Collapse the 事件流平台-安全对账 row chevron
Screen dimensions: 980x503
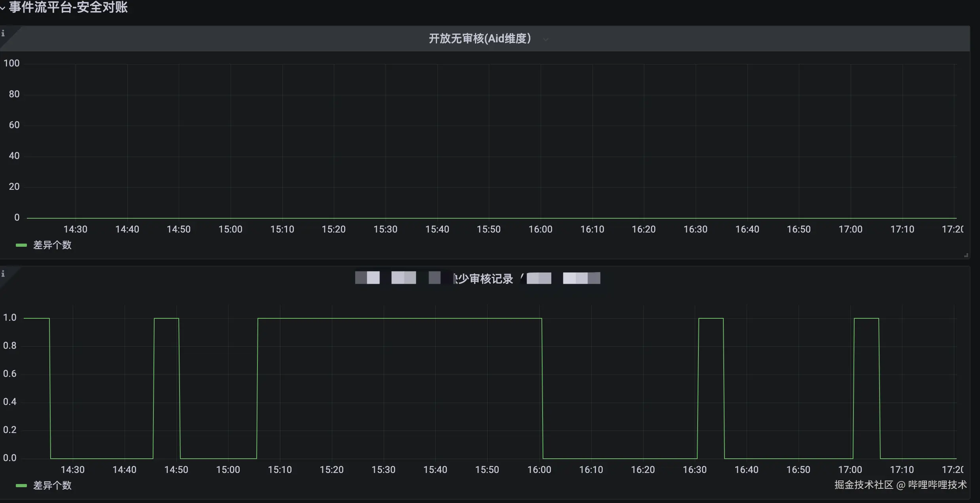click(3, 8)
